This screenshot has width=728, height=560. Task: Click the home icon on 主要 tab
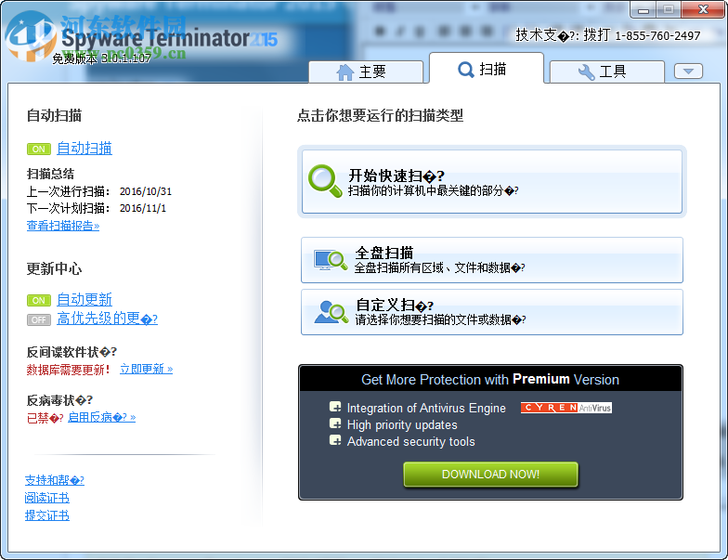(x=345, y=72)
